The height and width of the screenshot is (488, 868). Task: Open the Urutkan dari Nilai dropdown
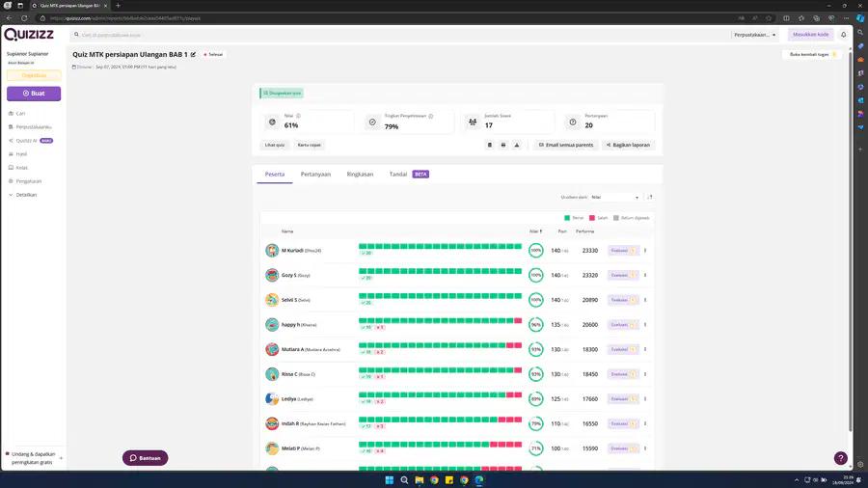tap(614, 197)
